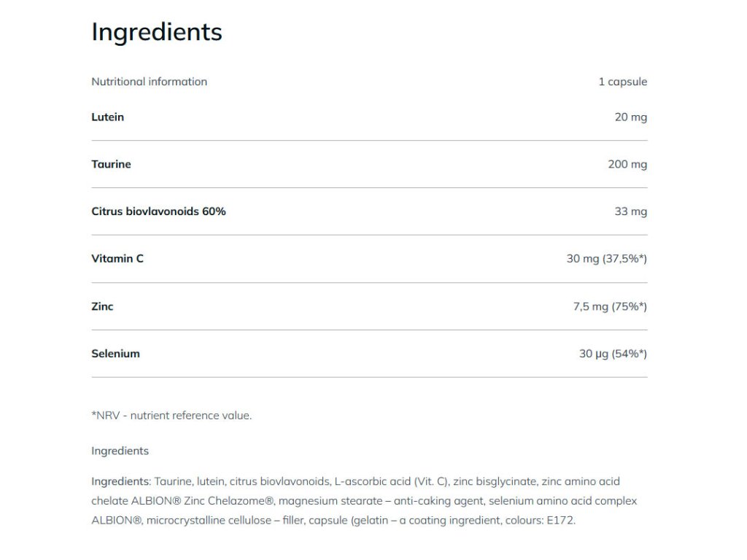Viewport: 747px width, 560px height.
Task: Click the small Ingredients subheading below the footnote
Action: 120,451
